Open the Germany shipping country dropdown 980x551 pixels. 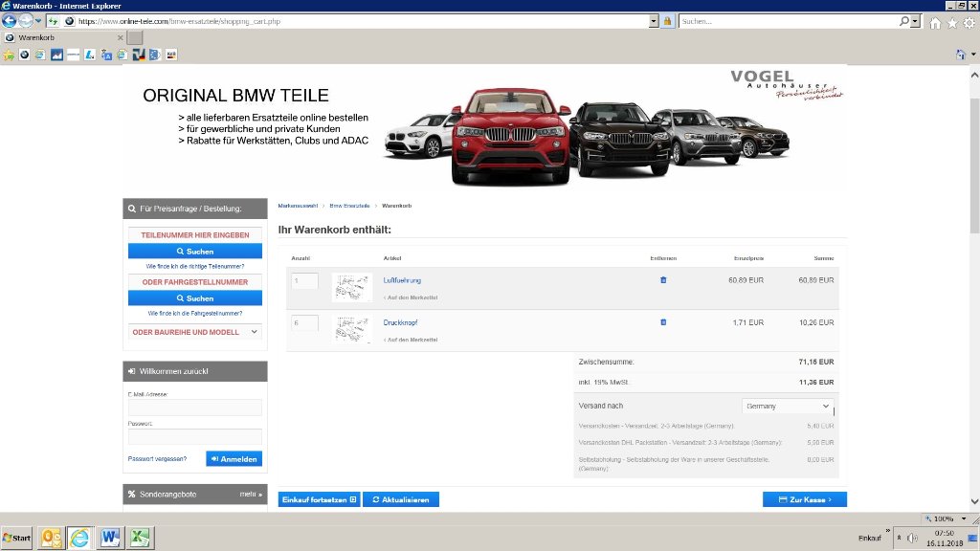click(788, 407)
